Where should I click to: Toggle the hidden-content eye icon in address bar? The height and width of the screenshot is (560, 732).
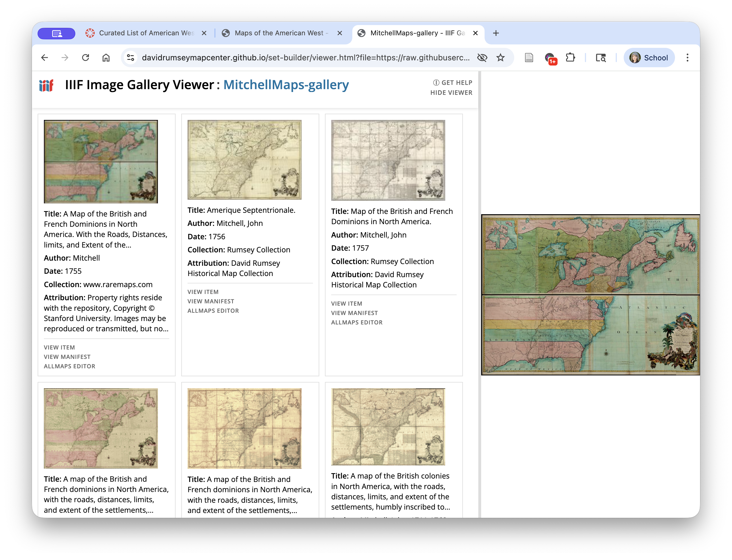482,57
